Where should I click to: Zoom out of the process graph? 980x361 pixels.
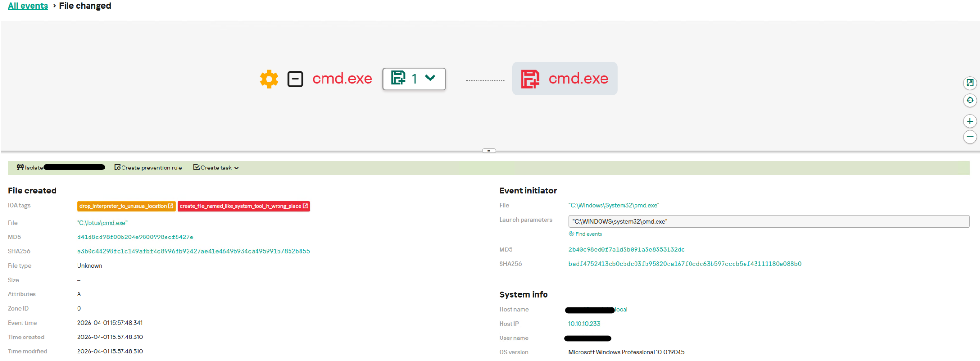click(969, 137)
